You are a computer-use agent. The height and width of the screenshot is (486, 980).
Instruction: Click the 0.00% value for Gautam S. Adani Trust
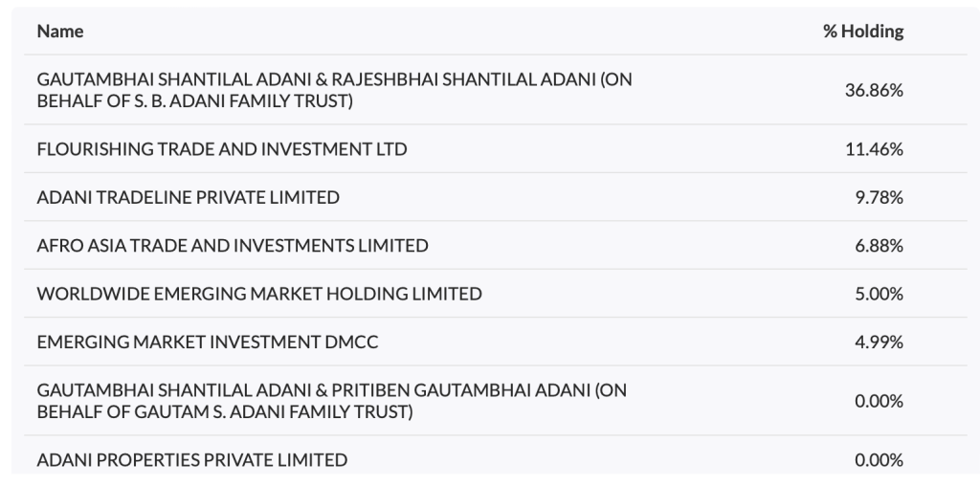[x=879, y=401]
